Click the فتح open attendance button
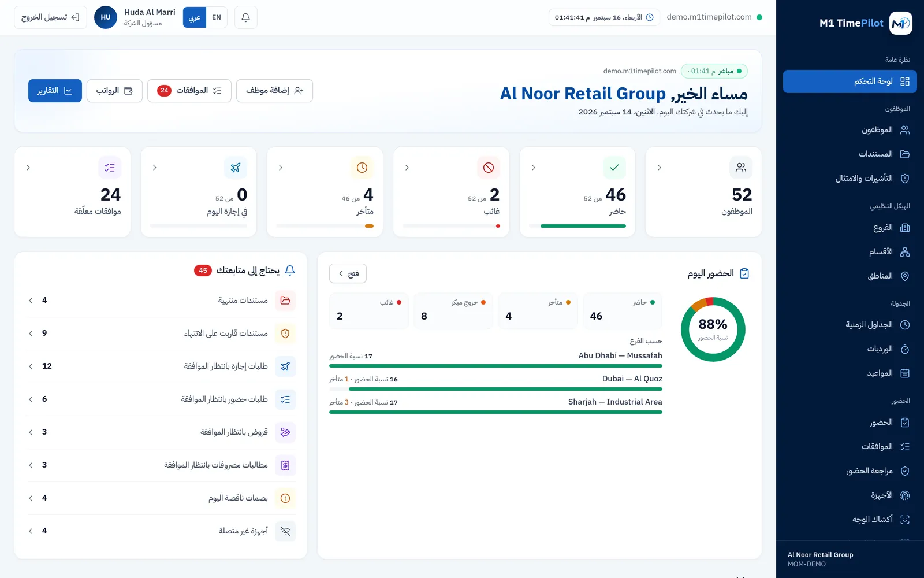Viewport: 924px width, 578px height. pos(348,273)
